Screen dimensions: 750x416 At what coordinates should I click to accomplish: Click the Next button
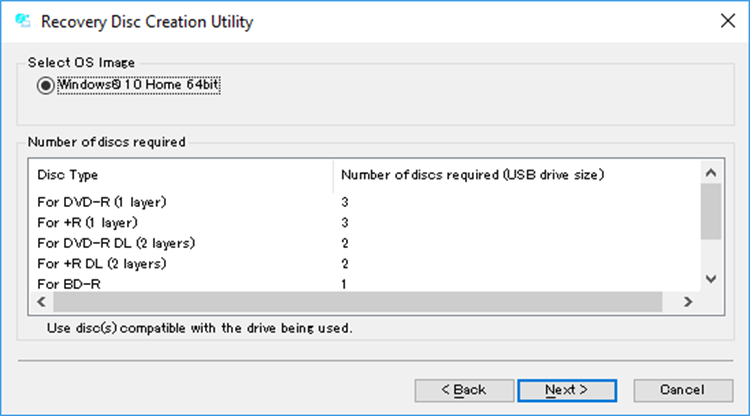567,389
